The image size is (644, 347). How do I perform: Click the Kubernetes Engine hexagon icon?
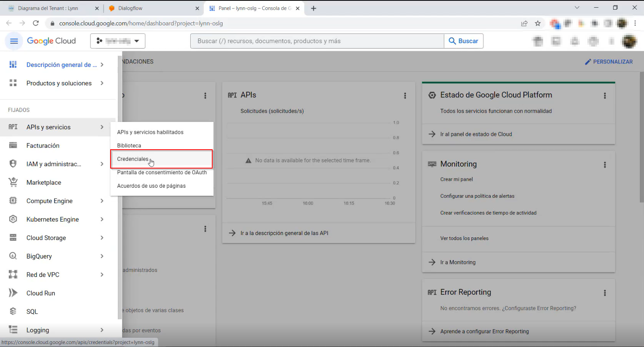click(13, 219)
